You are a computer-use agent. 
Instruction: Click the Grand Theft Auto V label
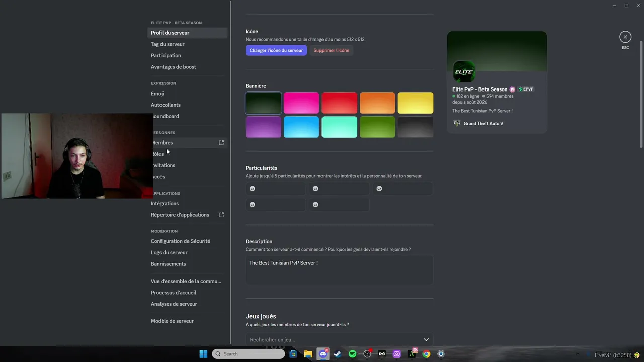(x=484, y=123)
